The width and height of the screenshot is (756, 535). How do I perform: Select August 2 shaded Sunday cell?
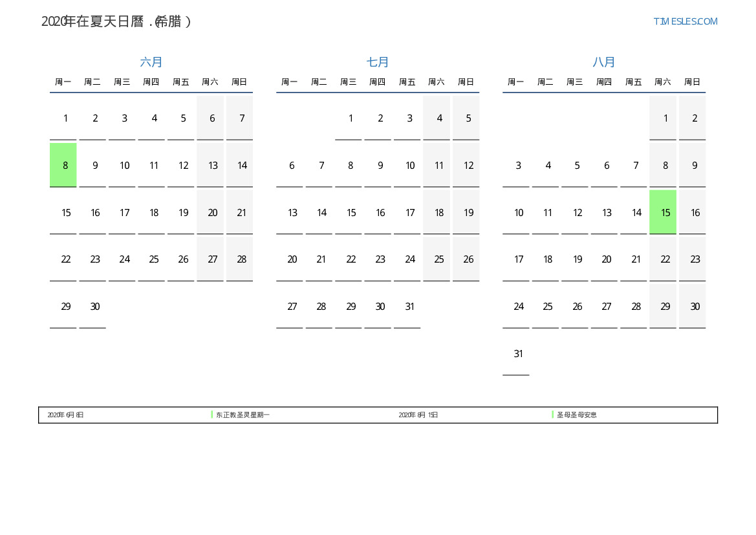click(x=693, y=118)
